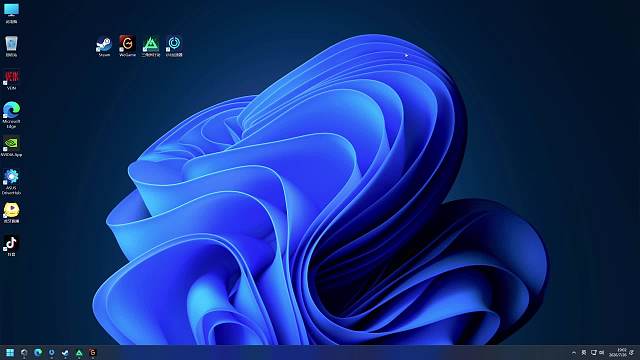
Task: Select the yellow video player desktop shortcut
Action: click(x=11, y=213)
